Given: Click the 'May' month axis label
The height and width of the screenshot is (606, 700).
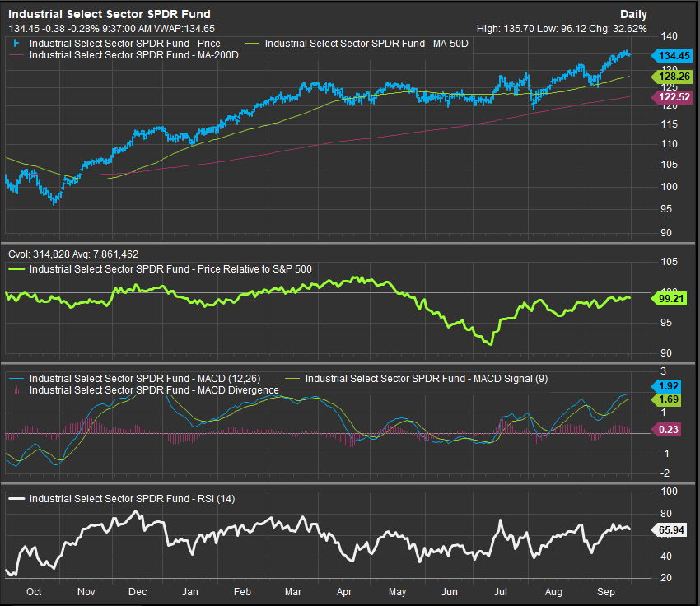Looking at the screenshot, I should click(397, 592).
